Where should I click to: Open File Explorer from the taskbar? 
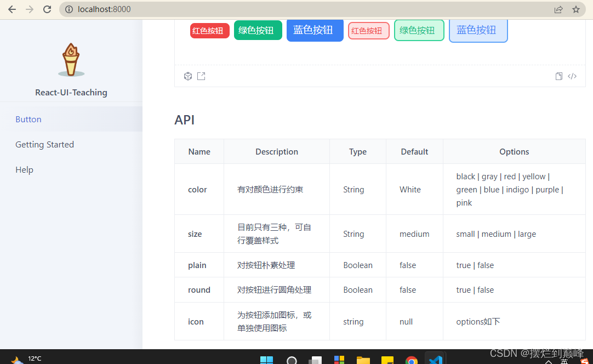(363, 360)
